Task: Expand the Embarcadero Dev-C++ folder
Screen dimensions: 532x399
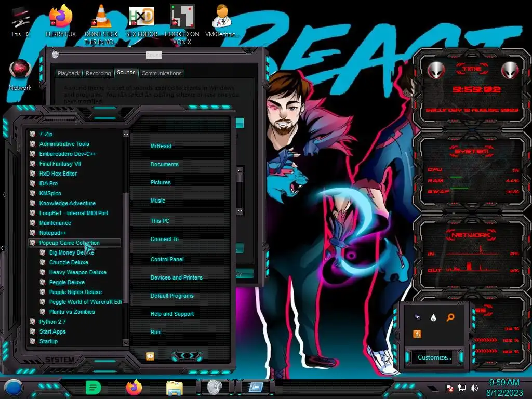Action: (75, 154)
